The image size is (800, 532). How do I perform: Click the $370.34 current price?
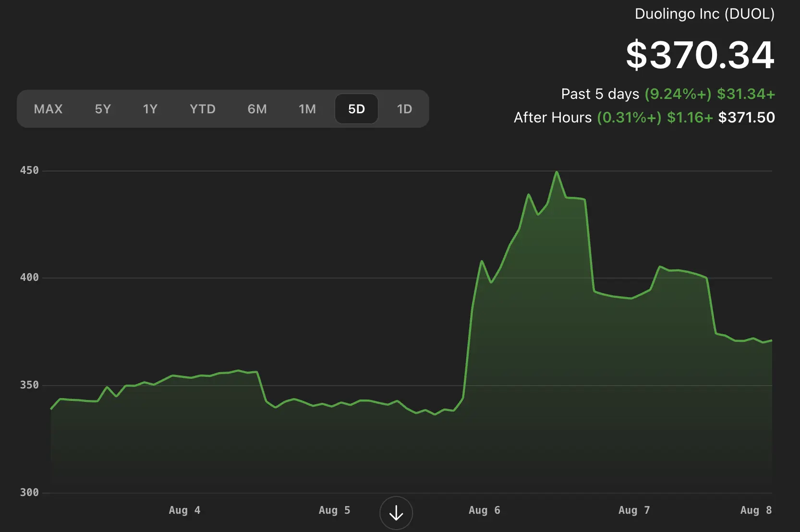tap(700, 55)
